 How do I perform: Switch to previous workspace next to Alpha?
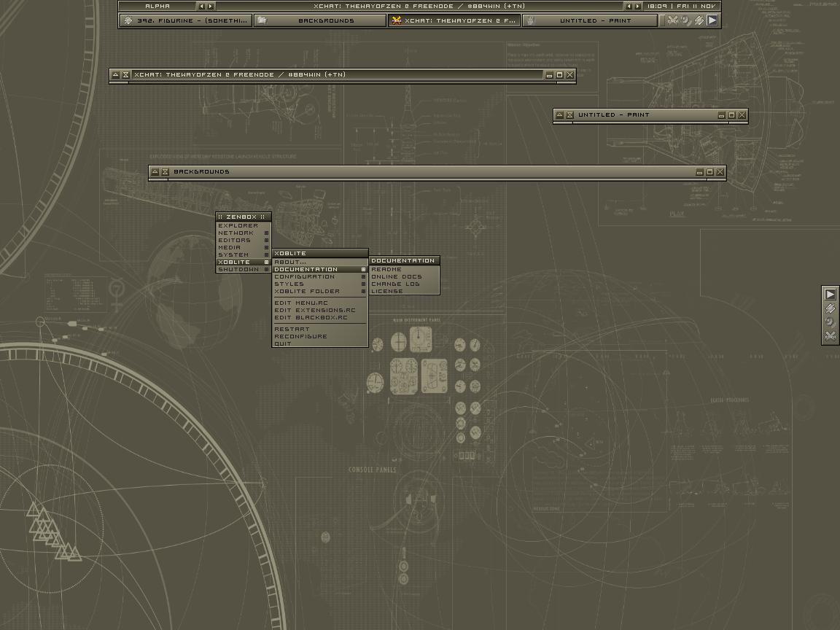(201, 7)
